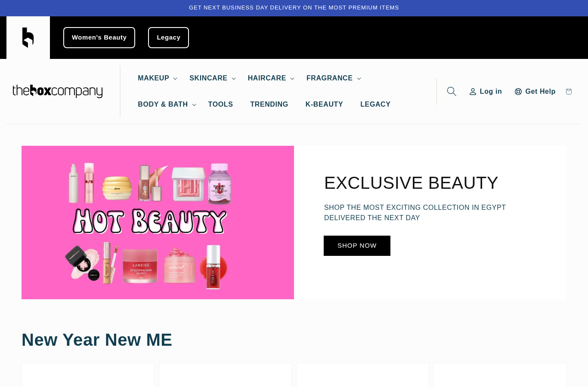Click the Get Help link
The image size is (588, 387).
(x=535, y=92)
